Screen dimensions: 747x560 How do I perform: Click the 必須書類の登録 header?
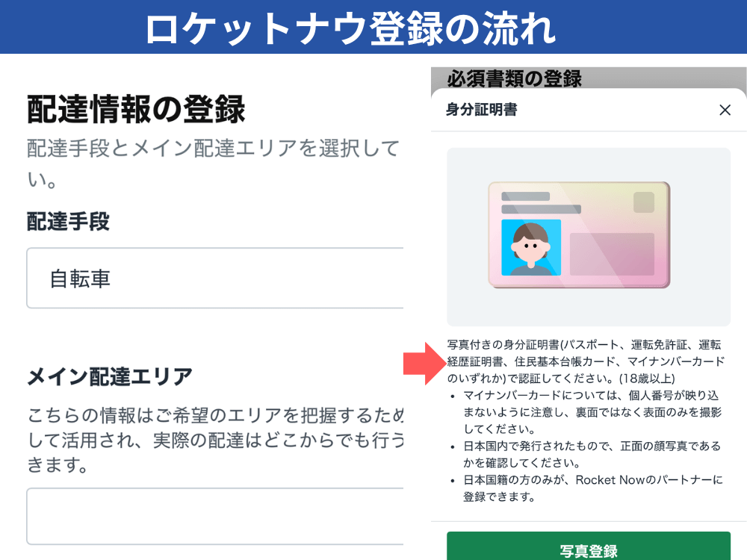[x=515, y=78]
